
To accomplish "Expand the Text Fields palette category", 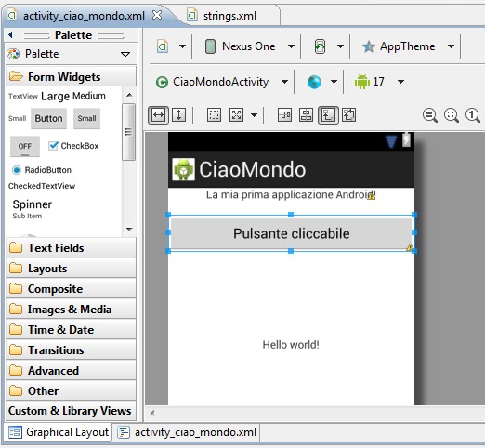I will [x=71, y=247].
